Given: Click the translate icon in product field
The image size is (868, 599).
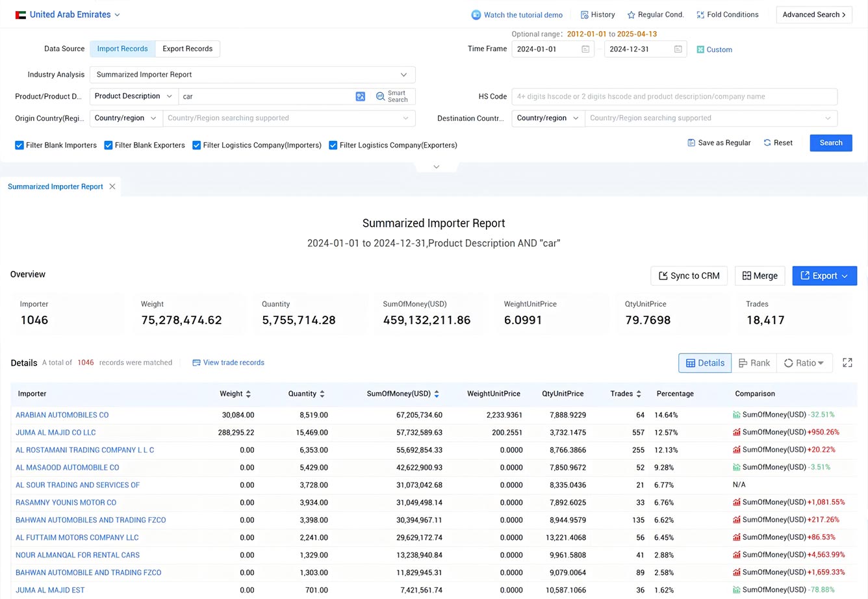Looking at the screenshot, I should pyautogui.click(x=361, y=96).
